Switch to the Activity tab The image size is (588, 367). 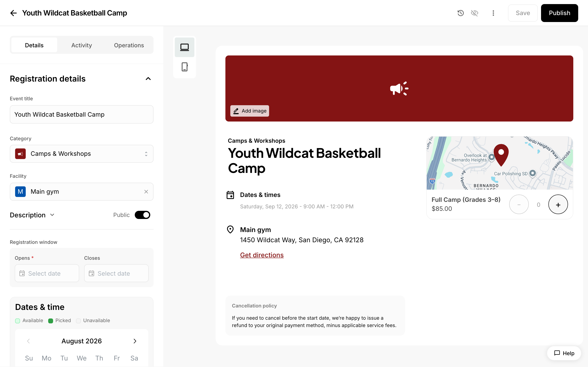pyautogui.click(x=82, y=45)
